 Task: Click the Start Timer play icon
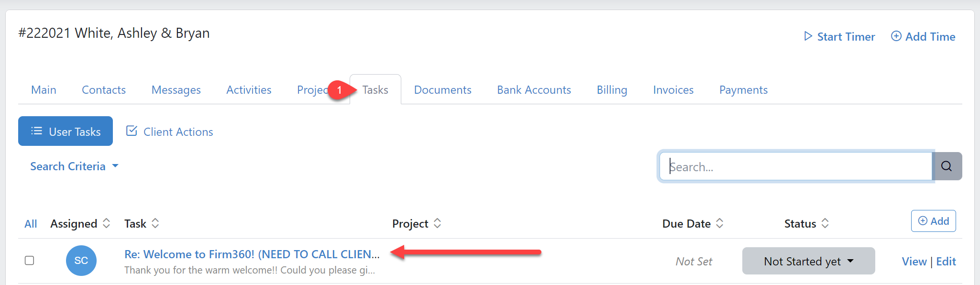click(x=808, y=36)
